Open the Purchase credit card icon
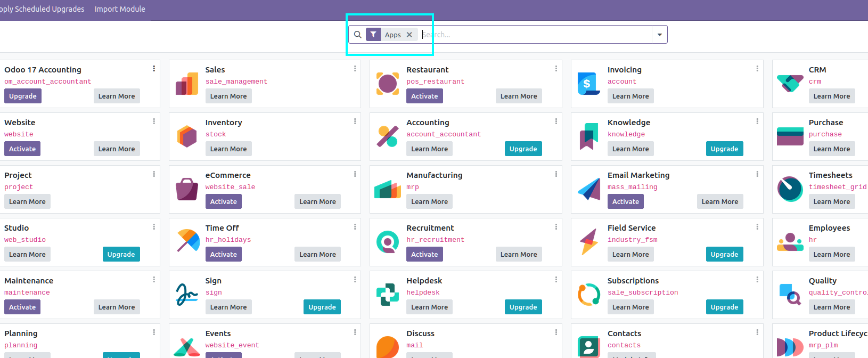The height and width of the screenshot is (358, 868). [x=790, y=136]
